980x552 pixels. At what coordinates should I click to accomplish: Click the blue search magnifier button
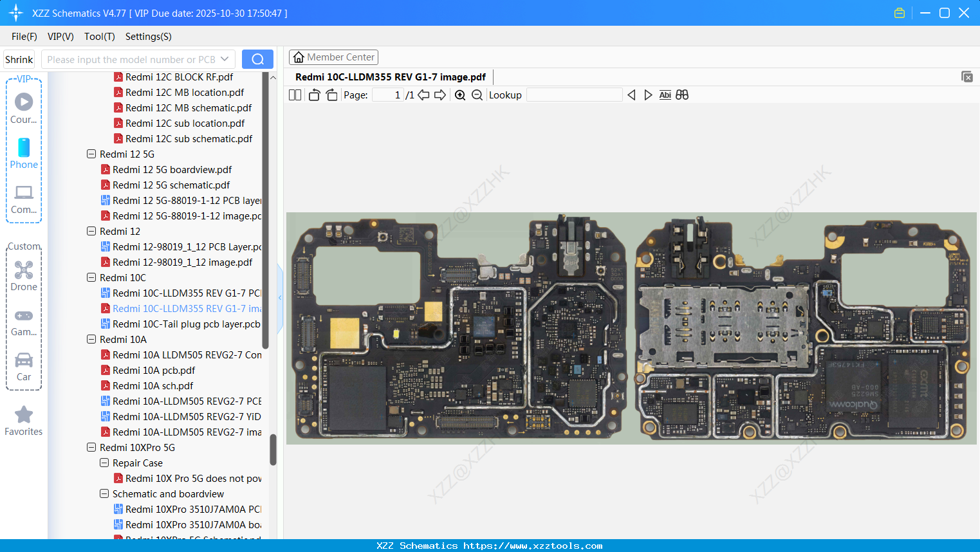click(257, 59)
